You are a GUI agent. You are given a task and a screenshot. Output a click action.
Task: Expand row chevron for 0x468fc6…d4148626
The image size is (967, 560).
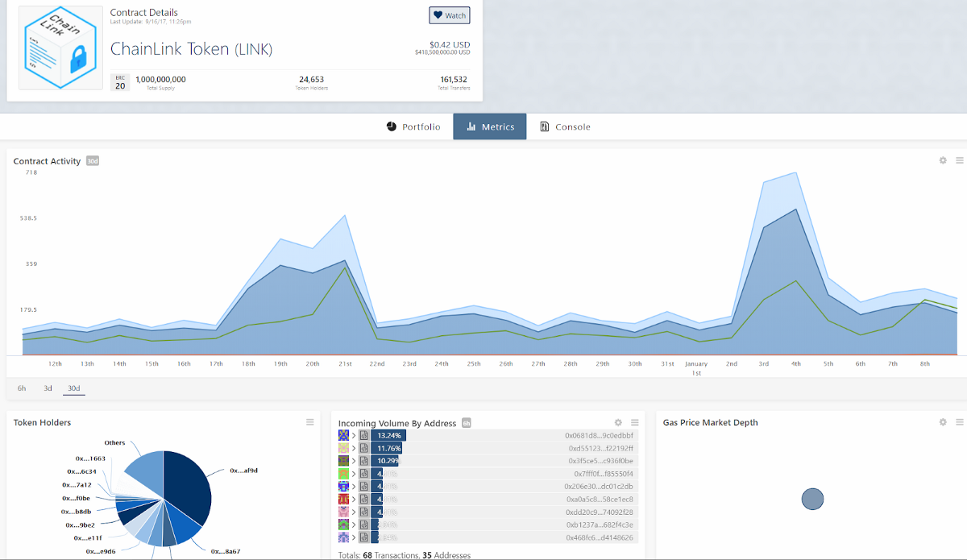354,537
